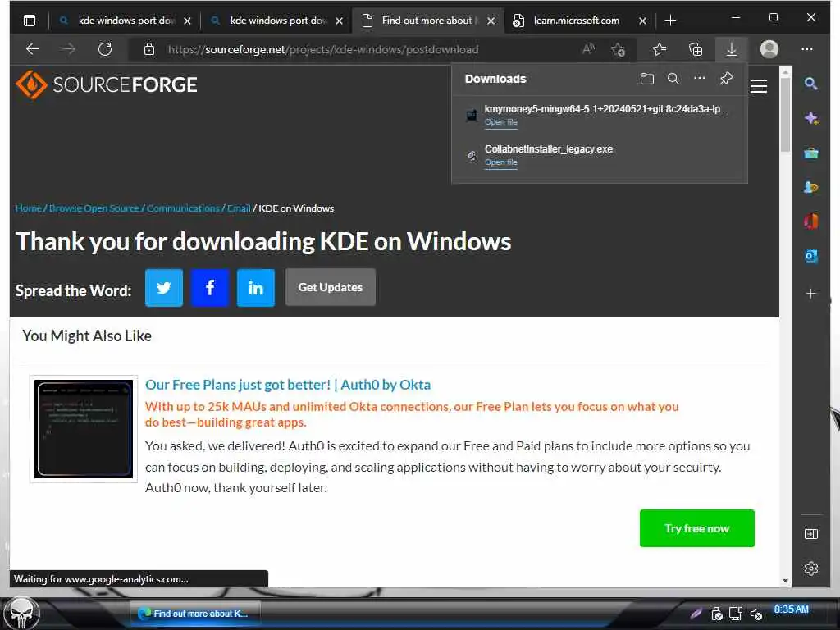
Task: Open the browser profile avatar
Action: 769,49
